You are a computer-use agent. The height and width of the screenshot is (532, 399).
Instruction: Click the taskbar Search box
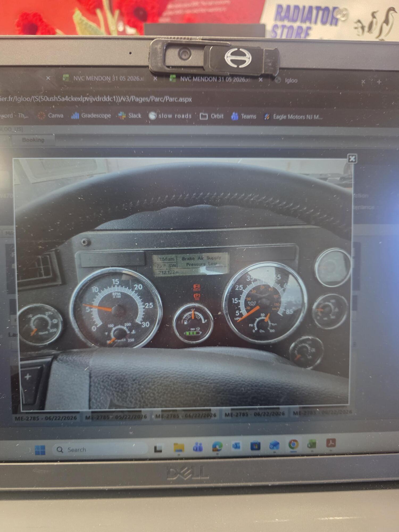coord(100,450)
